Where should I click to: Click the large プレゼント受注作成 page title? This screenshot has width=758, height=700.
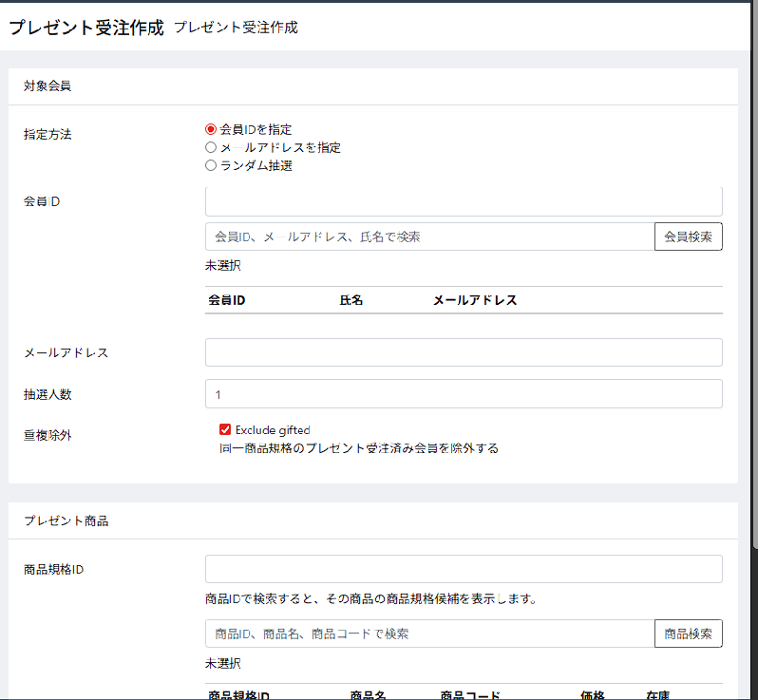click(86, 28)
